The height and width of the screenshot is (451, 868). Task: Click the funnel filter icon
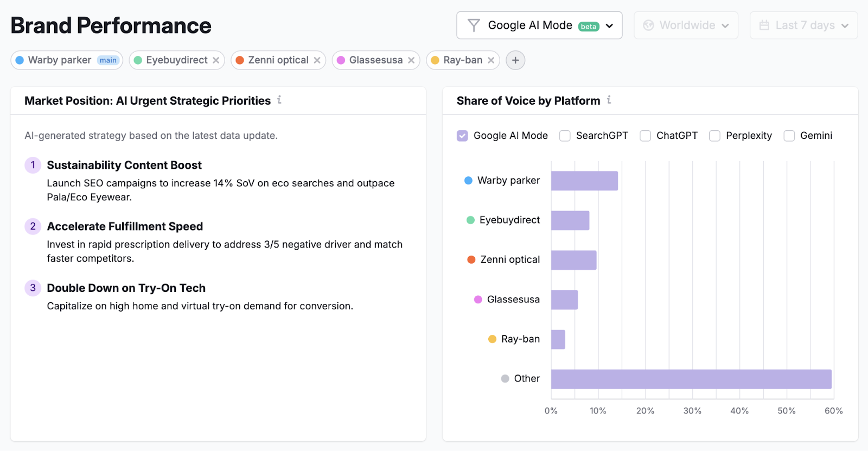474,26
